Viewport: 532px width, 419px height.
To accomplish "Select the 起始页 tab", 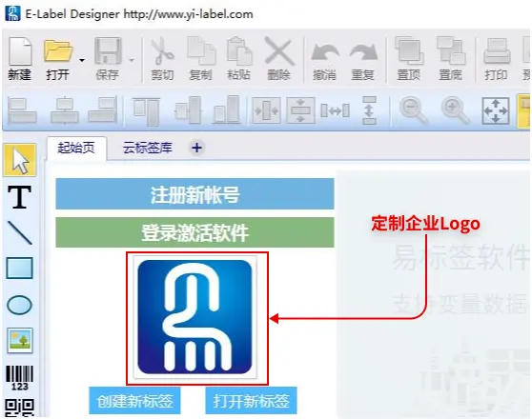I will 76,148.
